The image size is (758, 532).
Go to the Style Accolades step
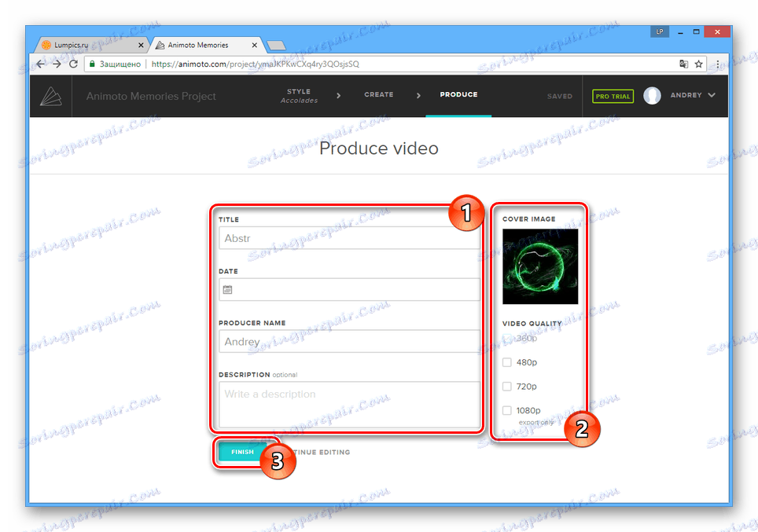point(299,96)
